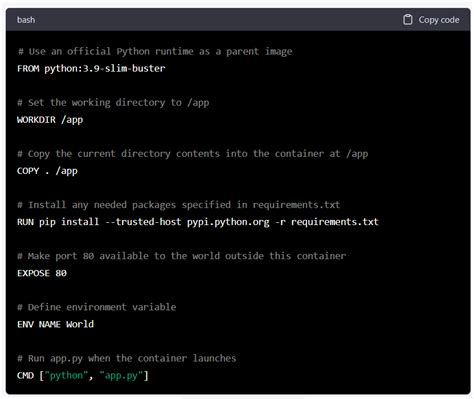Click the green "python" string

click(x=66, y=376)
